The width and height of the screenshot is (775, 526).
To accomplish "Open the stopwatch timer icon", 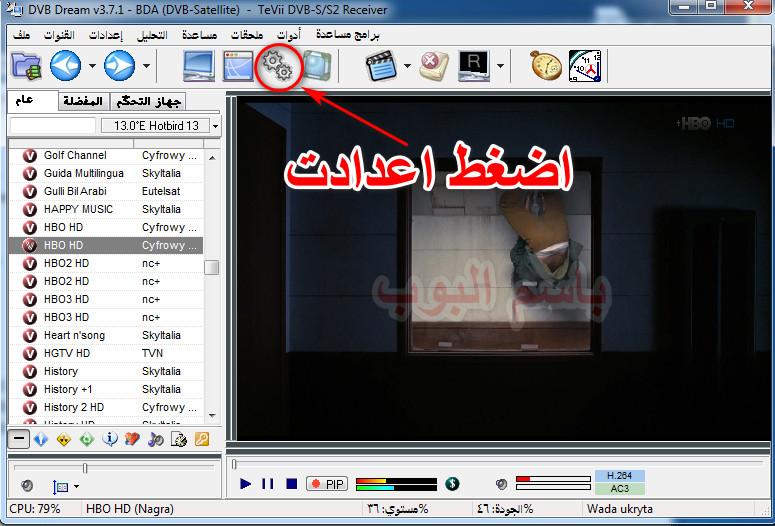I will [x=546, y=65].
